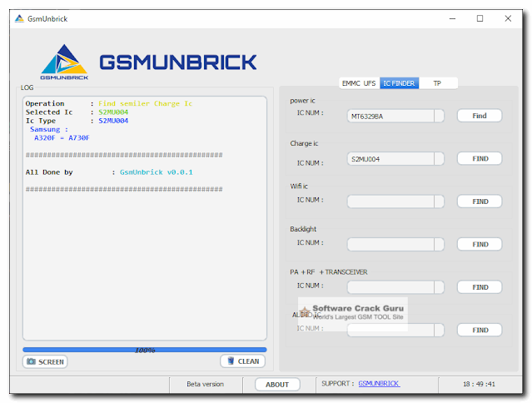Expand the Wifi ic IC NUM dropdown
Image resolution: width=532 pixels, height=403 pixels.
click(439, 201)
